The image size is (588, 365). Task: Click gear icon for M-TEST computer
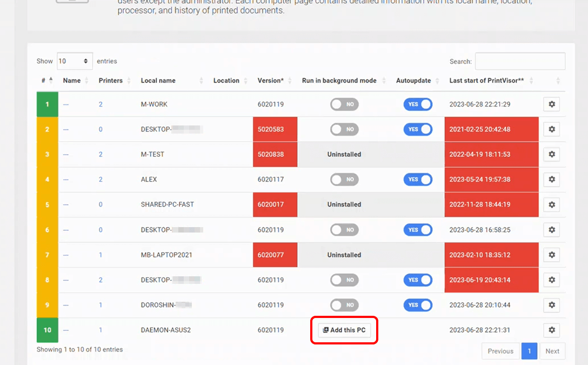pyautogui.click(x=551, y=155)
